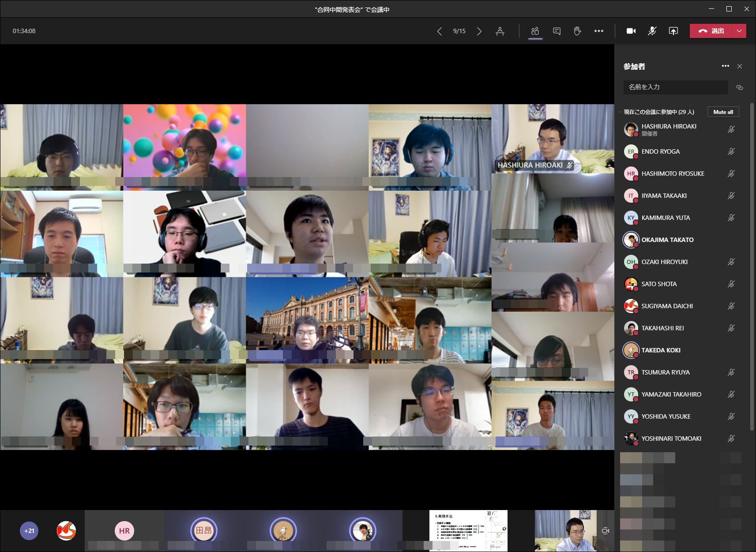Copy the meeting join link icon
756x552 pixels.
(740, 87)
